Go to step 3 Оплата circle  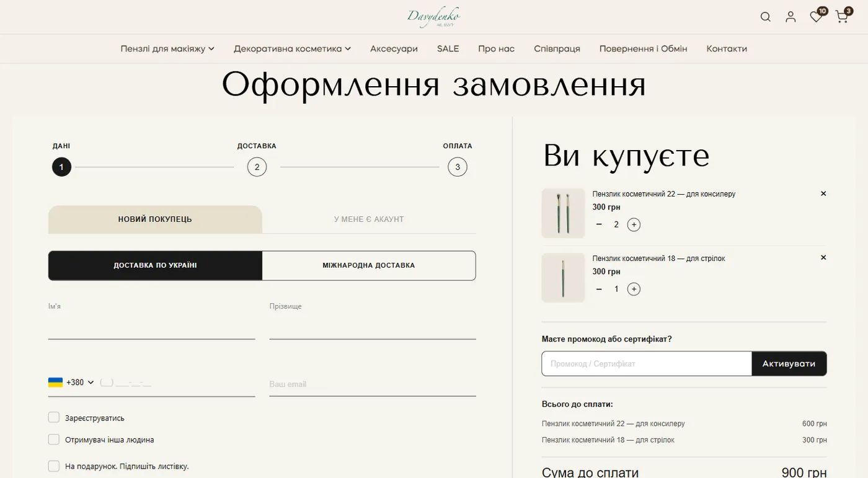point(458,167)
